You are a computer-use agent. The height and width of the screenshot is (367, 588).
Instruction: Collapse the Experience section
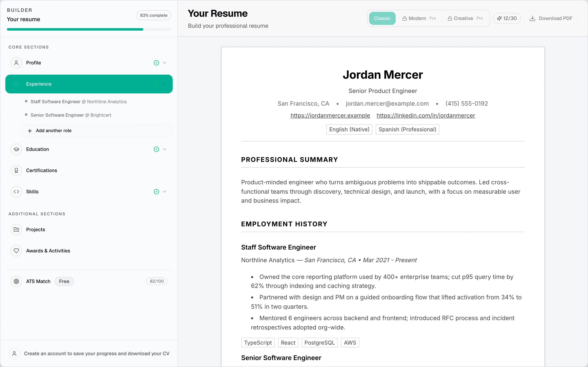[x=165, y=84]
